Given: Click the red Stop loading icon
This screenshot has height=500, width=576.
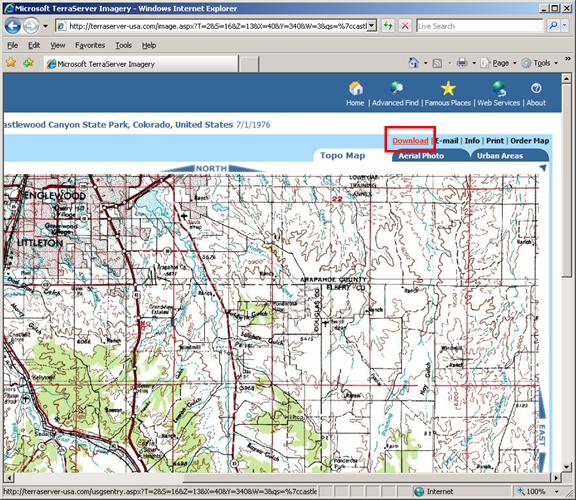Looking at the screenshot, I should (405, 26).
